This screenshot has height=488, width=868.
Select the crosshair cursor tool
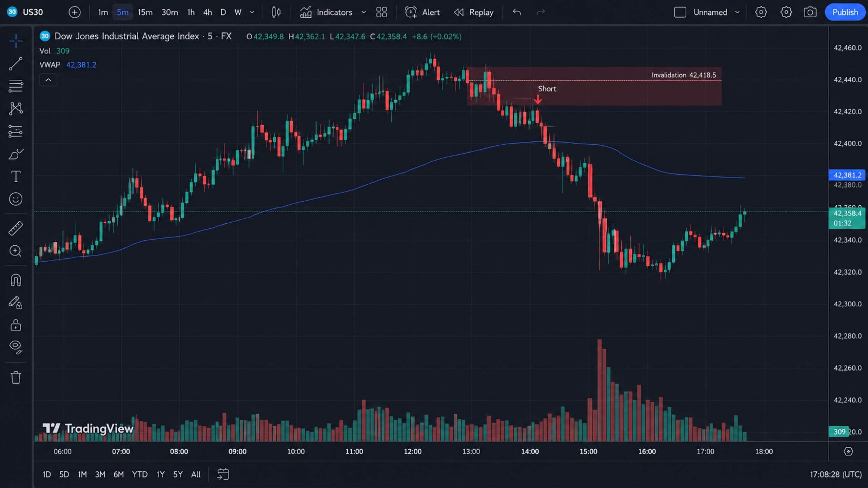(16, 41)
